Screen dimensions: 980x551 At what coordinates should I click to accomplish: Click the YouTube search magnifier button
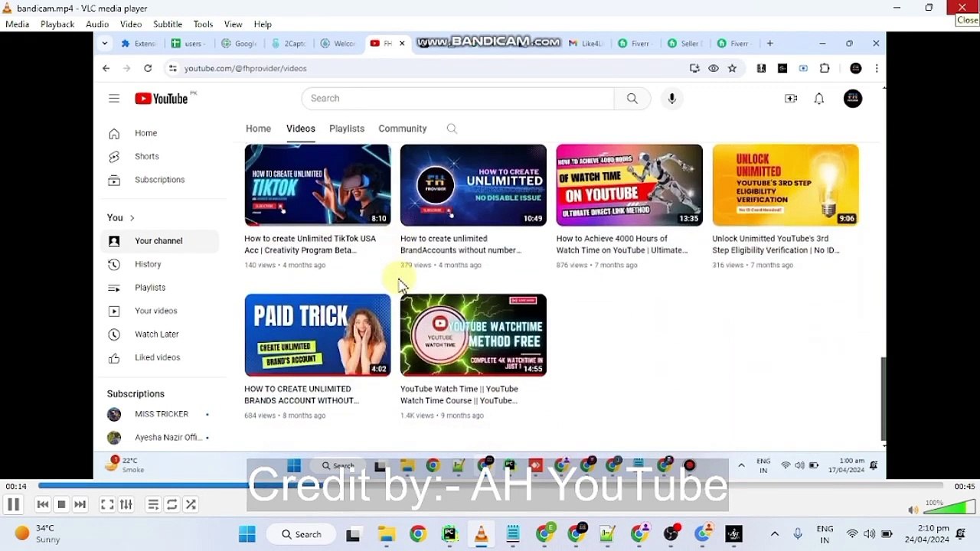[x=632, y=98]
